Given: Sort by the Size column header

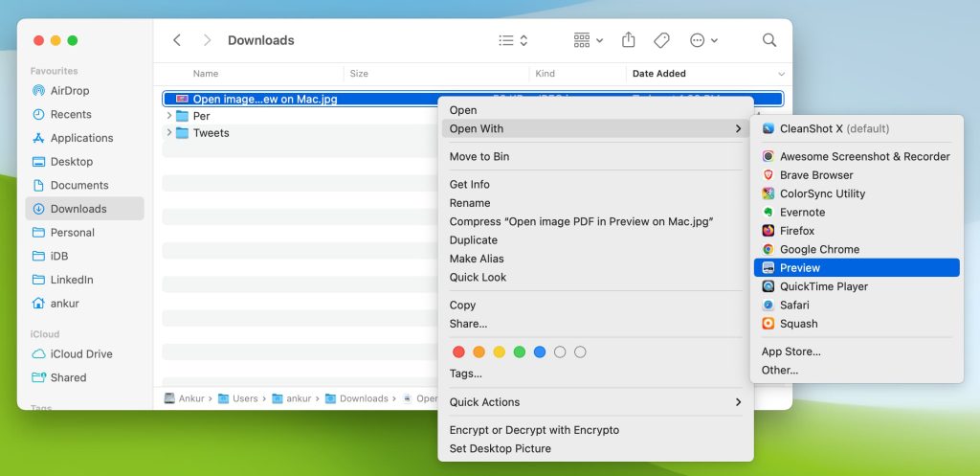Looking at the screenshot, I should (x=359, y=74).
